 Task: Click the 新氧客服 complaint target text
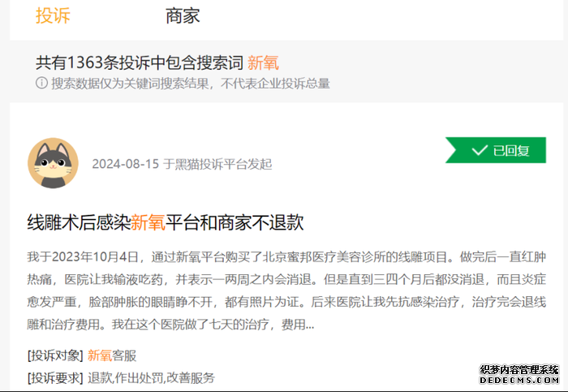point(112,355)
